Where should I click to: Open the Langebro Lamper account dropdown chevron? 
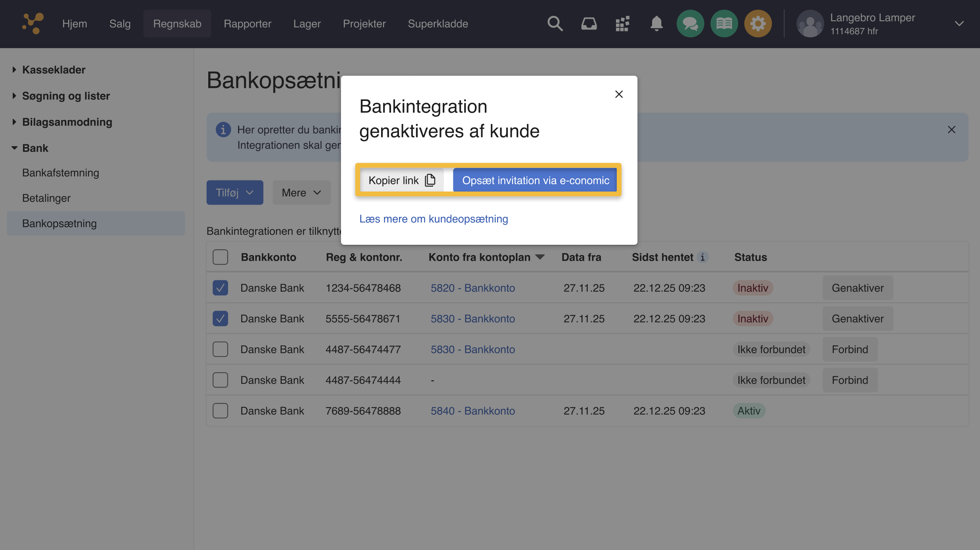[959, 24]
